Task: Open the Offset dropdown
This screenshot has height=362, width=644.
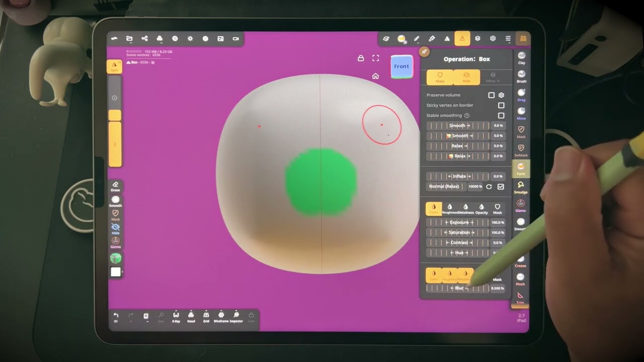Action: [x=493, y=77]
